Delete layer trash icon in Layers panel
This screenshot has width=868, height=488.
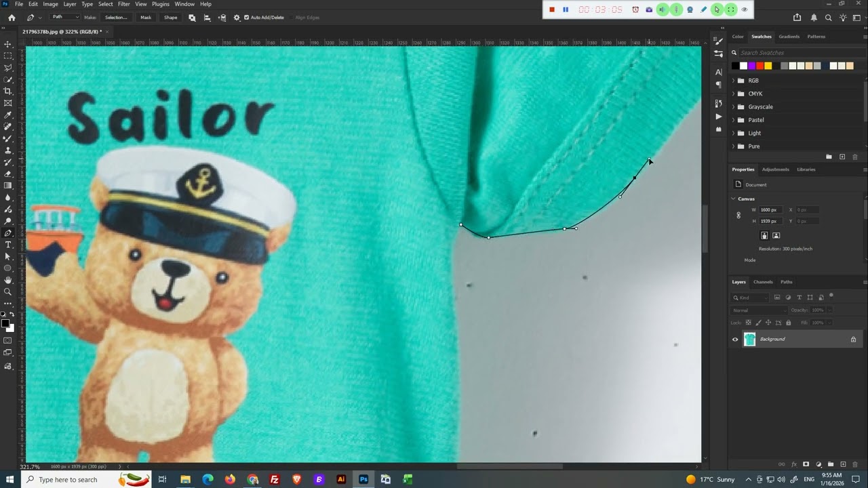pos(855,464)
